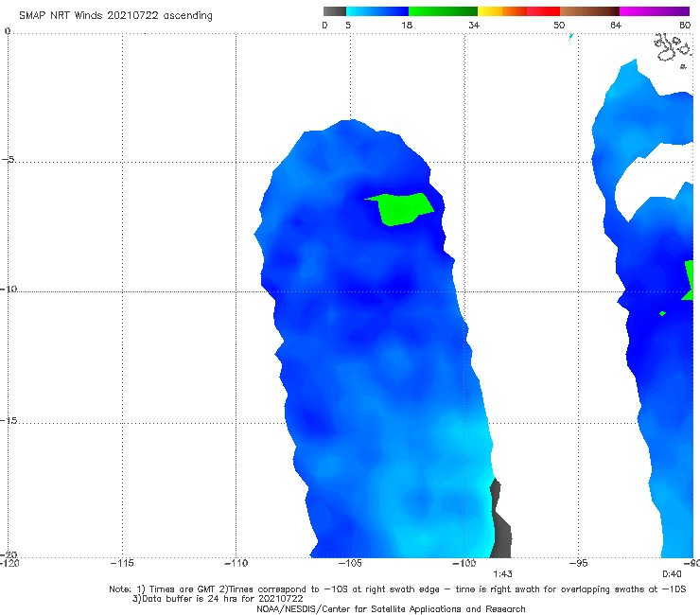Screen dimensions: 700x615
Task: Click the latitude label -15
Action: click(x=9, y=421)
